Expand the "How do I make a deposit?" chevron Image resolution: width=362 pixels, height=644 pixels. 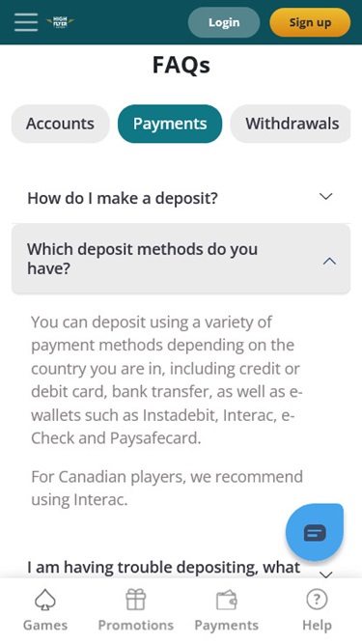click(326, 196)
